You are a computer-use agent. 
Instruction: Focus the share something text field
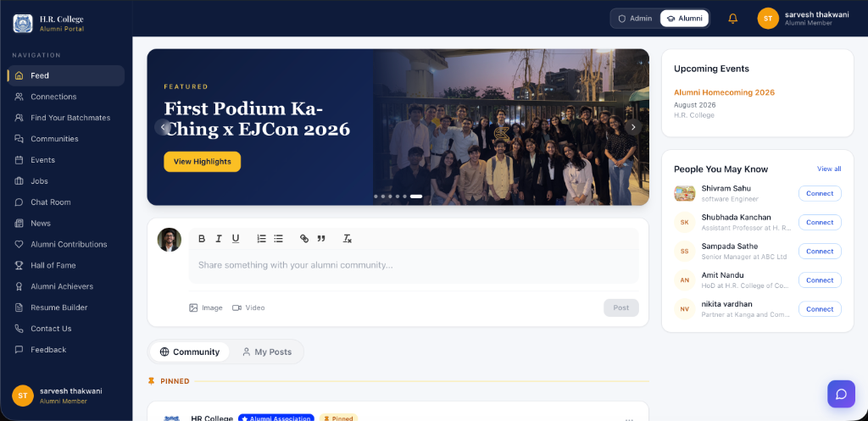point(414,265)
